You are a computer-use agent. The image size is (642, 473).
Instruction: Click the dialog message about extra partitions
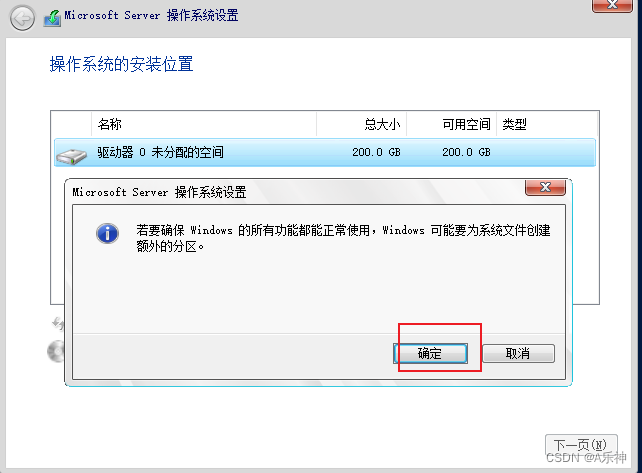point(343,238)
